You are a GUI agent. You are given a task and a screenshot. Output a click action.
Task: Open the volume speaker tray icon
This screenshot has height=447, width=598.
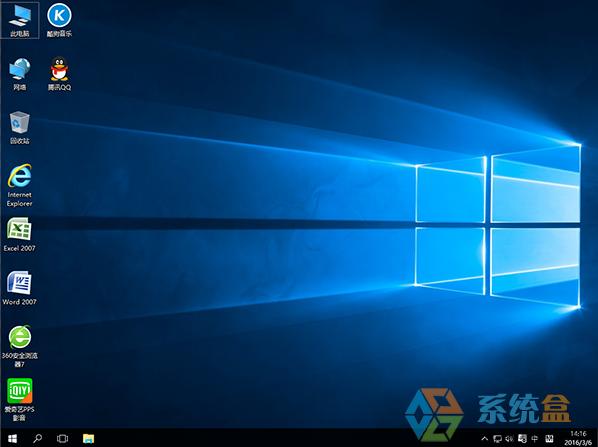(x=509, y=439)
